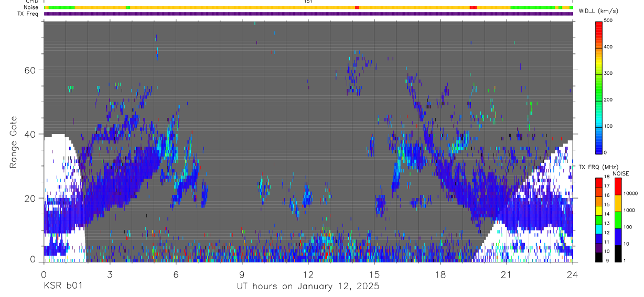Click the '400' value on width color bar
644x297 pixels.
(x=608, y=47)
